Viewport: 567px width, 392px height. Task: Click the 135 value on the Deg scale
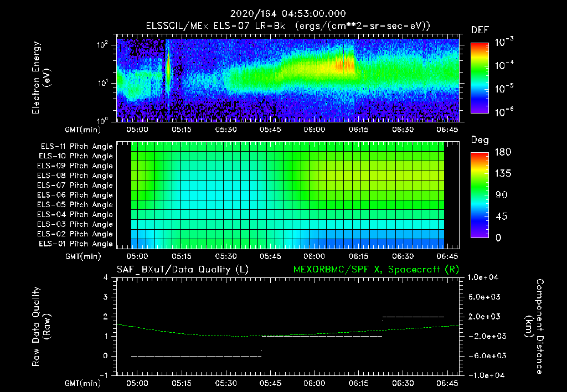pos(503,174)
